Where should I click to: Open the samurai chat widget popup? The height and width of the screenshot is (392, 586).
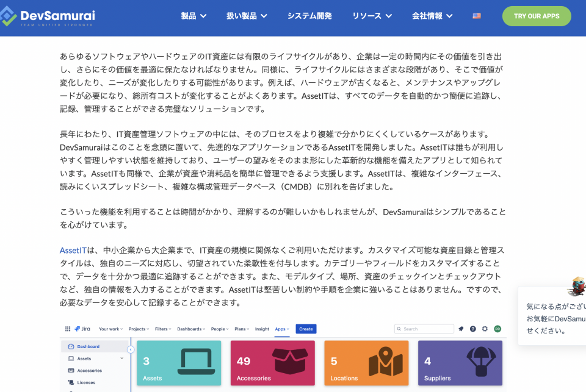[x=552, y=316]
